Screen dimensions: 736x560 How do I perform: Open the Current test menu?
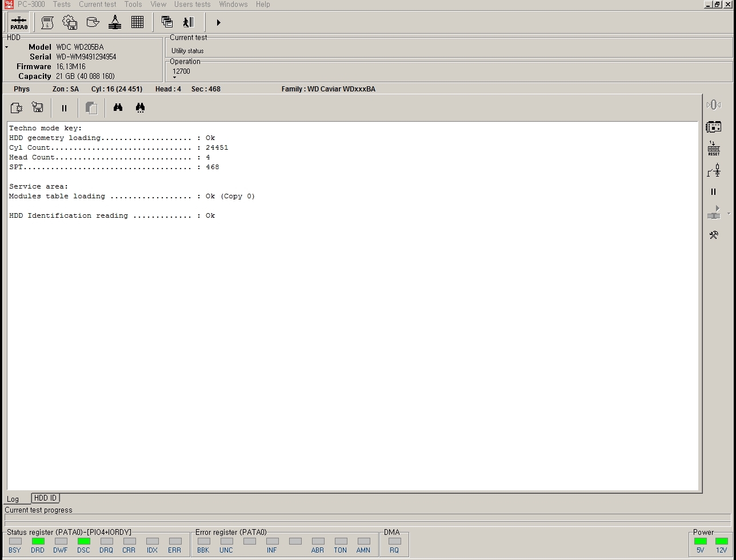[x=98, y=4]
